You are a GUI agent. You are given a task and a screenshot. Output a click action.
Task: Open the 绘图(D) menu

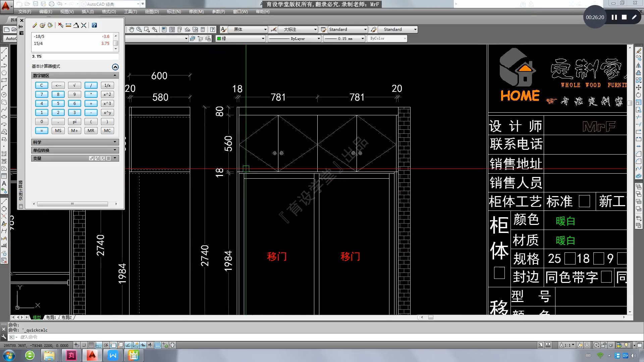coord(152,12)
